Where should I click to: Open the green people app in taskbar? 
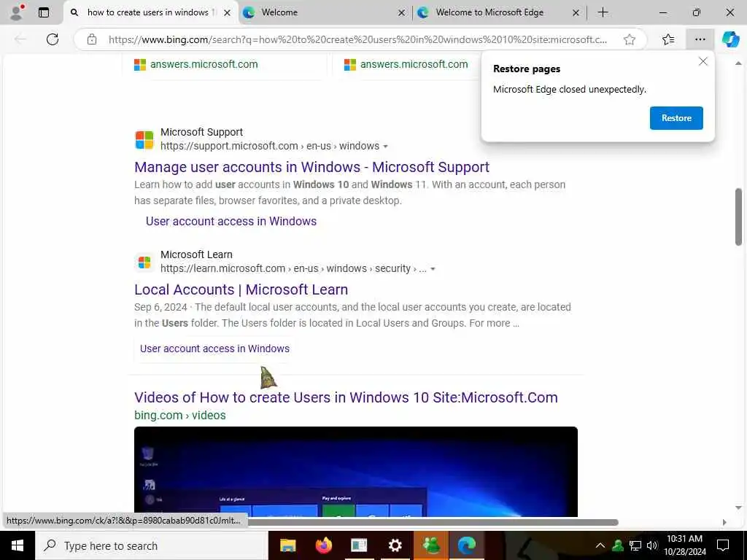pos(431,545)
